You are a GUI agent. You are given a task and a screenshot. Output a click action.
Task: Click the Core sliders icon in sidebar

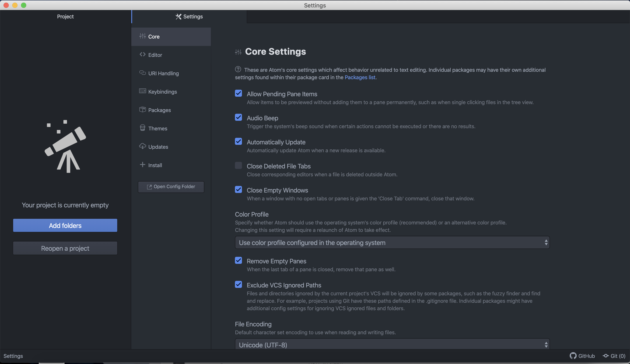click(142, 36)
